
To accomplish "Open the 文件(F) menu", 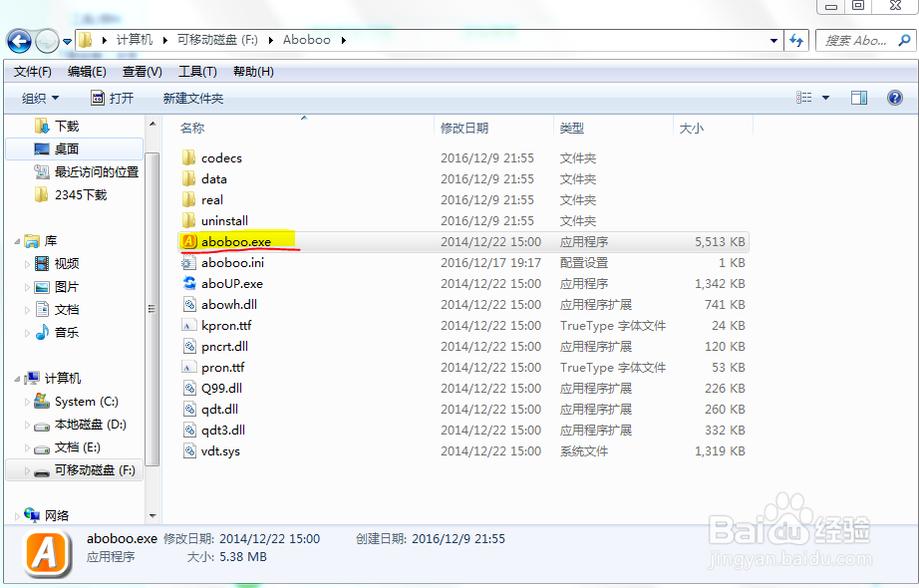I will [x=33, y=72].
